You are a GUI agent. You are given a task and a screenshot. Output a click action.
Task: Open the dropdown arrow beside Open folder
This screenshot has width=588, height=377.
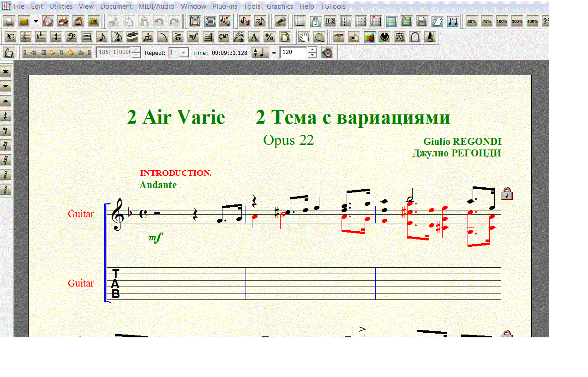pos(36,21)
